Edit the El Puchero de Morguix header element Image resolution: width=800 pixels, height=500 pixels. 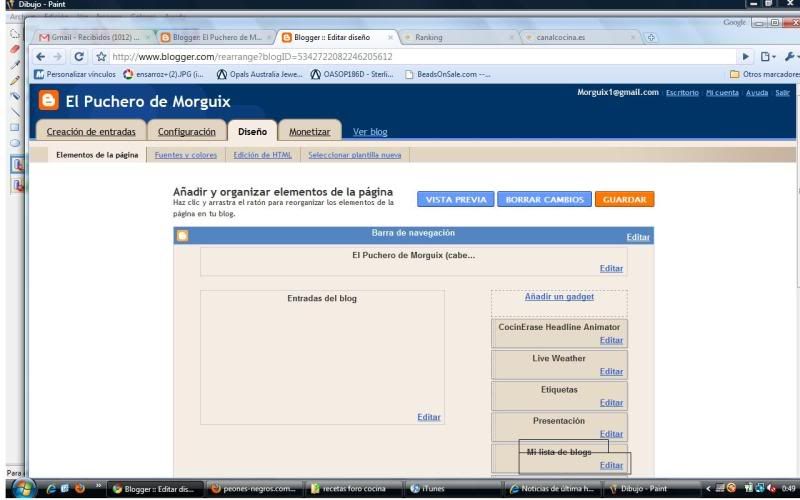(611, 268)
